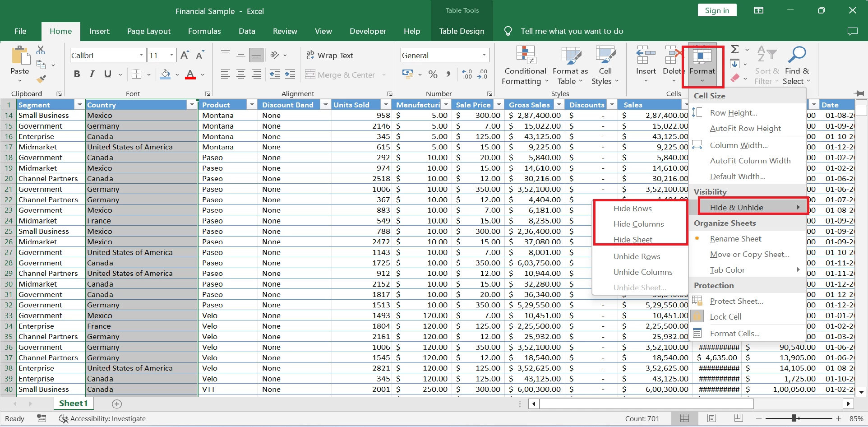The height and width of the screenshot is (427, 868).
Task: Select Hide Columns from submenu
Action: point(638,224)
